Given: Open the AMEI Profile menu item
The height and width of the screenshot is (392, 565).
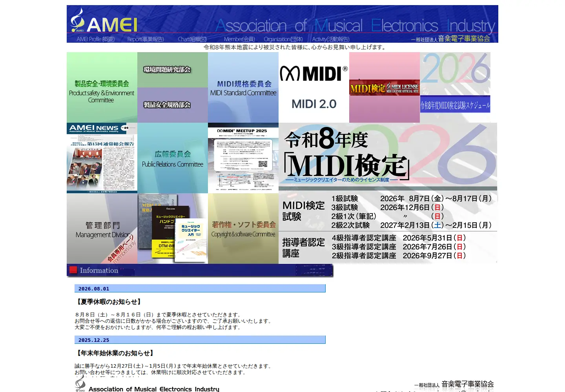Looking at the screenshot, I should [x=96, y=39].
